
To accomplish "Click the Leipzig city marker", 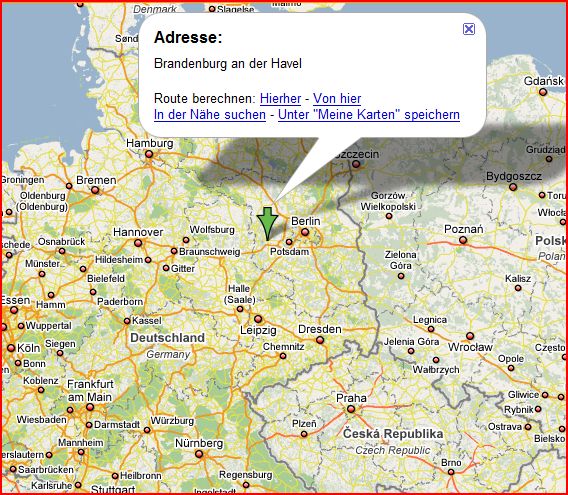I will click(x=258, y=319).
